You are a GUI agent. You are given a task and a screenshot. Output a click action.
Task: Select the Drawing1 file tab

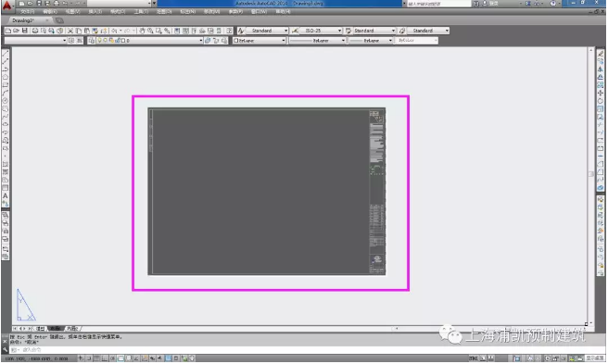pos(31,20)
